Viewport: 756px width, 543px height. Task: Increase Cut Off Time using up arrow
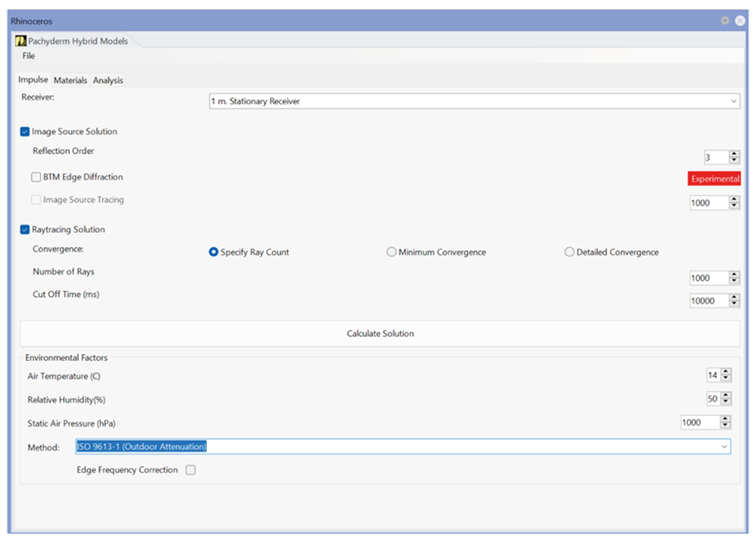[x=734, y=297]
